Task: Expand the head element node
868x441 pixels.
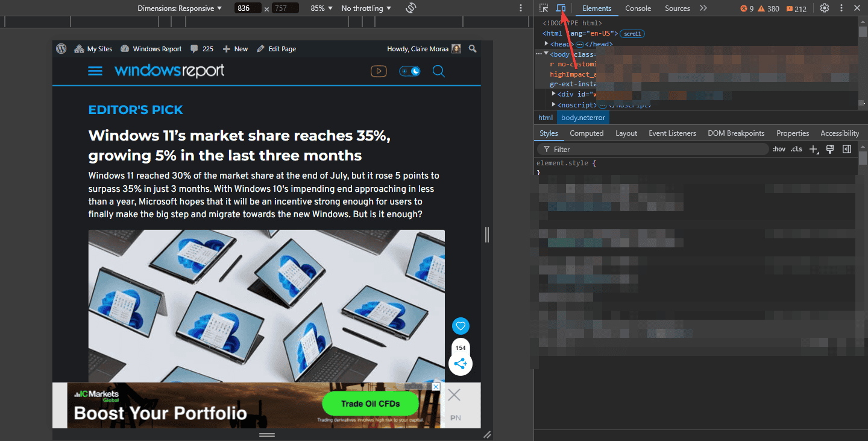Action: pyautogui.click(x=546, y=44)
